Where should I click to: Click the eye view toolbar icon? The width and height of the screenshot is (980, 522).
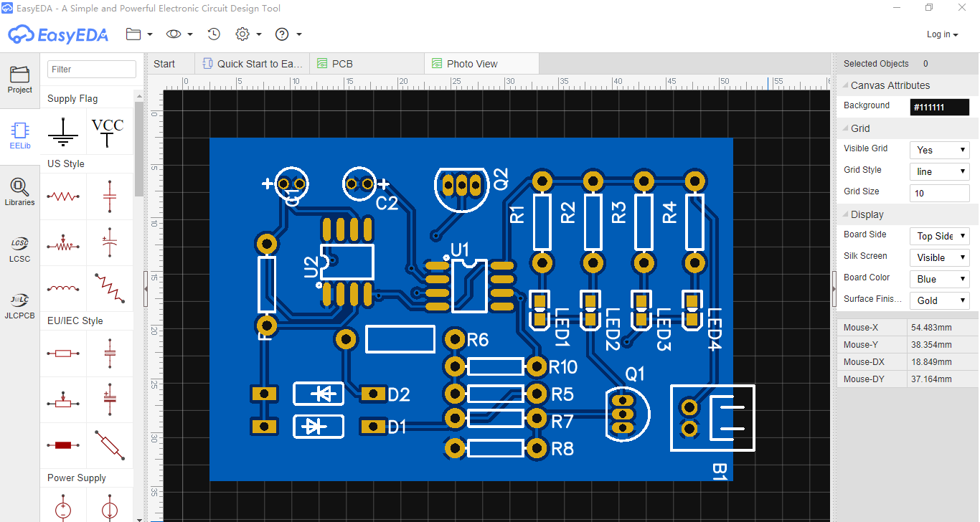point(172,34)
